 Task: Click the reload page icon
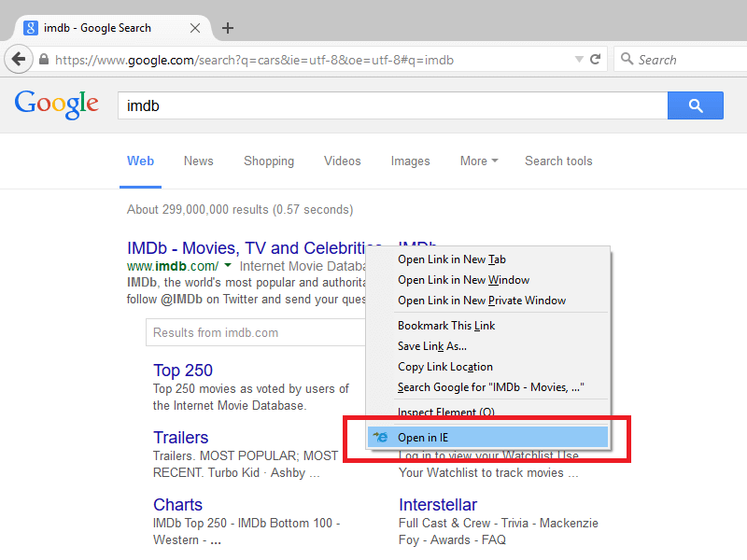click(595, 60)
